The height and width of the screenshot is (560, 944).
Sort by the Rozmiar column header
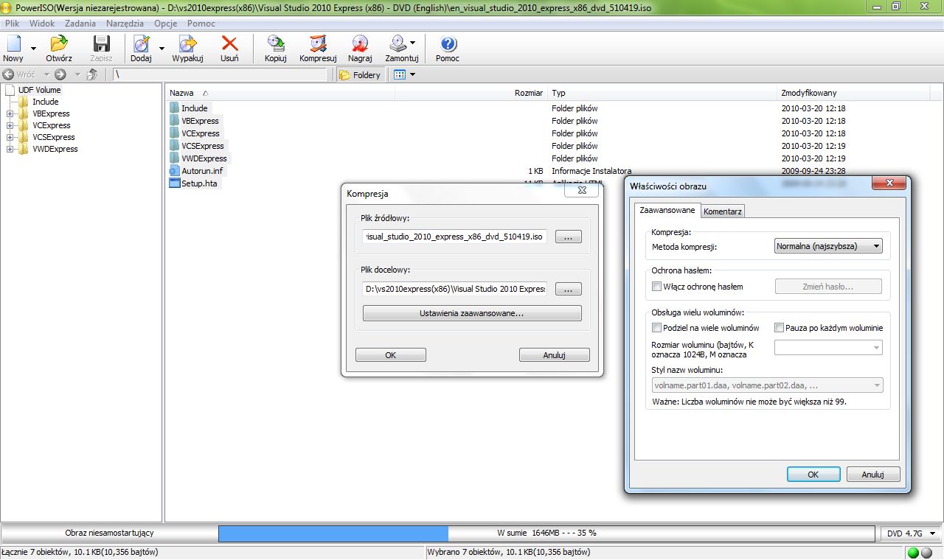[x=471, y=93]
